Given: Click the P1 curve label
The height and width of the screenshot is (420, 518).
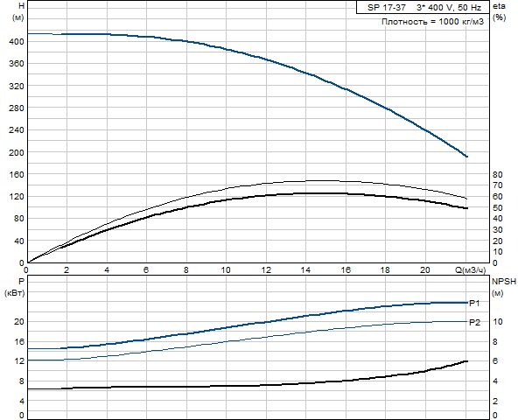Looking at the screenshot, I should click(x=474, y=303).
